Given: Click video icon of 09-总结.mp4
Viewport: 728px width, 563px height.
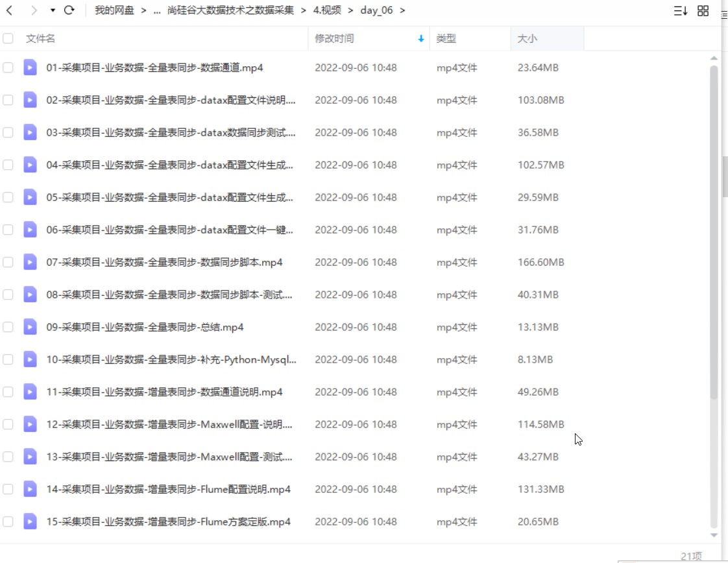Looking at the screenshot, I should (x=30, y=327).
